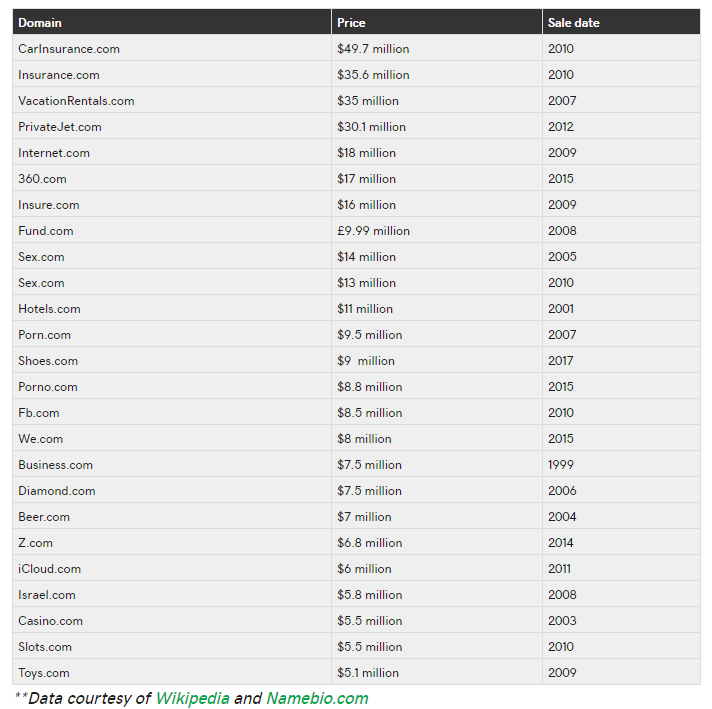
Task: Select the CarInsurance.com domain cell
Action: [69, 49]
